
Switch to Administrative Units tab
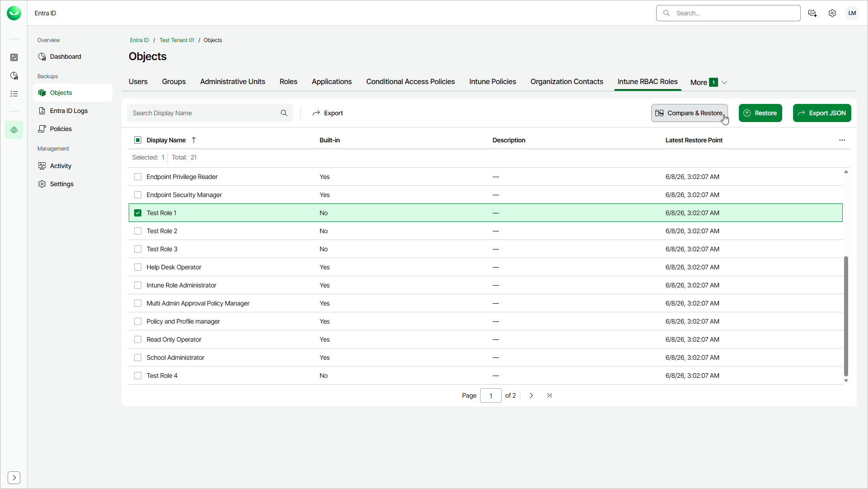[x=233, y=82]
